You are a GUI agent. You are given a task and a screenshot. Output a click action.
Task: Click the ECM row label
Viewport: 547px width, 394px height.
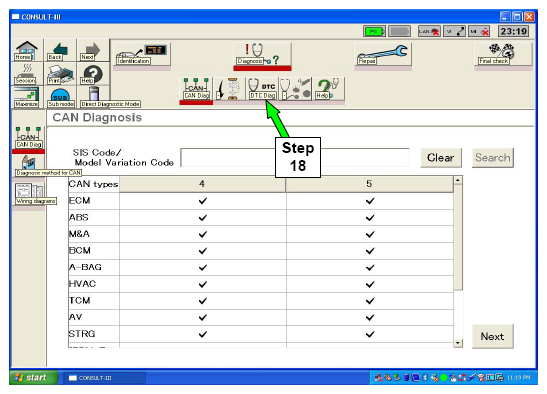click(80, 201)
